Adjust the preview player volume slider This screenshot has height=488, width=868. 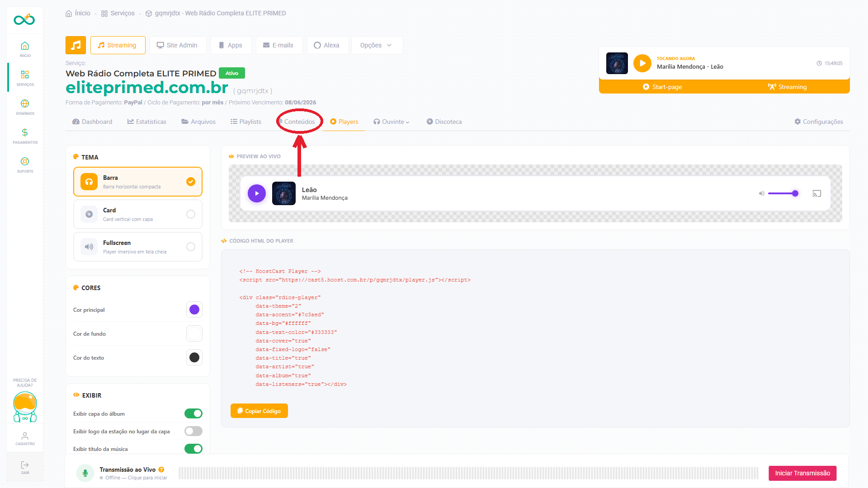tap(783, 193)
